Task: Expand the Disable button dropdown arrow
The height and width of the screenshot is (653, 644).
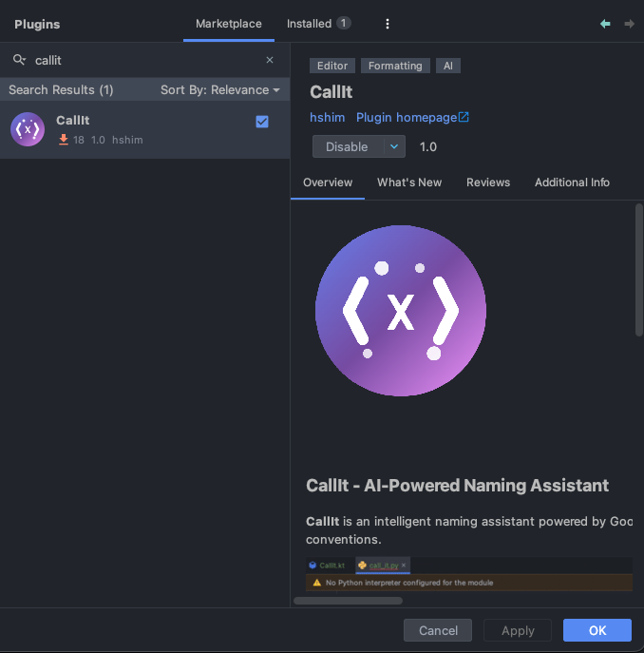Action: click(x=394, y=146)
